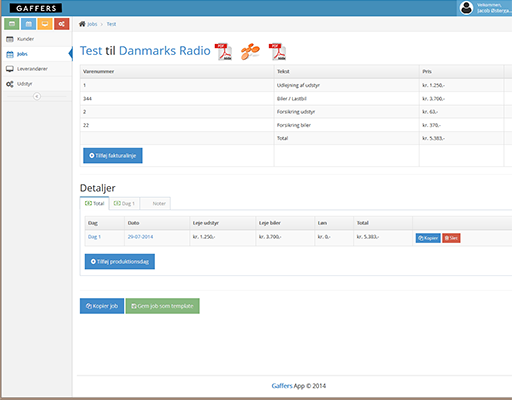Open the last PDF icon beside title
The height and width of the screenshot is (400, 512).
click(278, 52)
